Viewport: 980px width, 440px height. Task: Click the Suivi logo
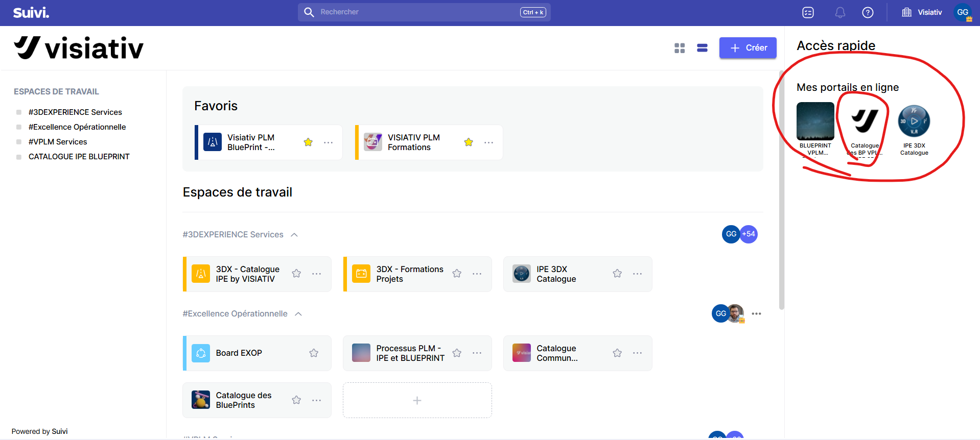(31, 13)
